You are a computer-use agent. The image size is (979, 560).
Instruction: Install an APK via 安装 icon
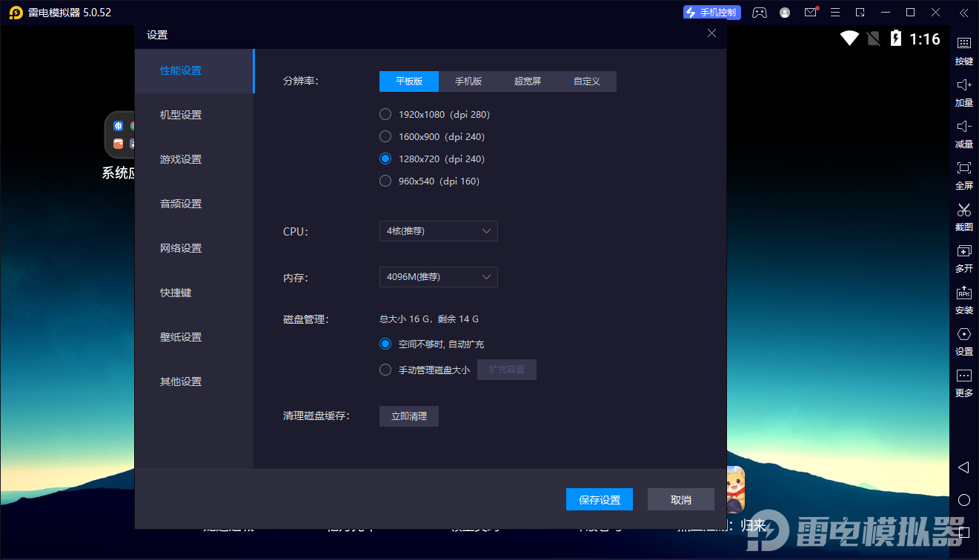964,300
